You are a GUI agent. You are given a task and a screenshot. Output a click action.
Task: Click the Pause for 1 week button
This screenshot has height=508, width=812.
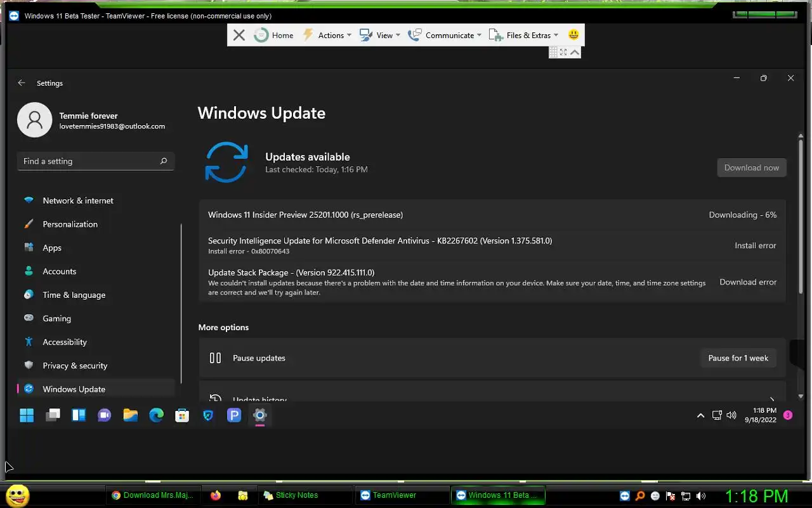pos(738,358)
